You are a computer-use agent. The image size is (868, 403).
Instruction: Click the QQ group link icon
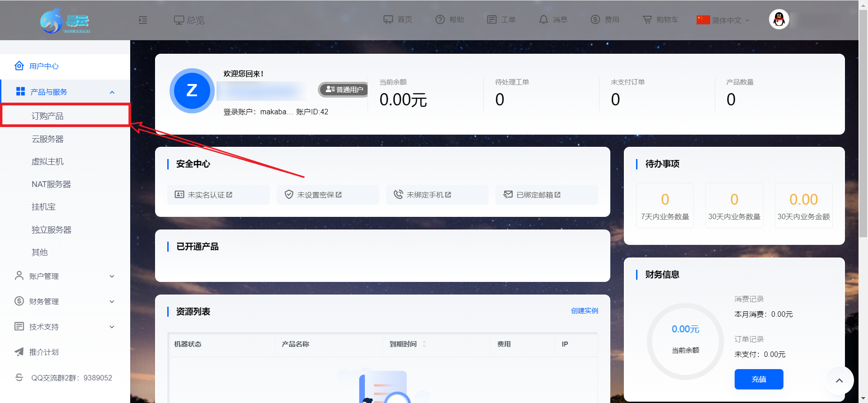pyautogui.click(x=19, y=377)
